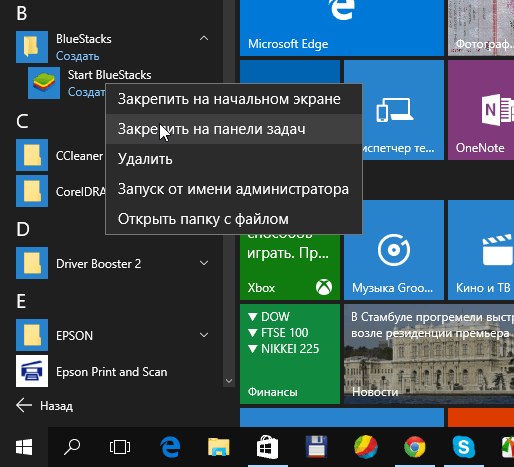This screenshot has width=514, height=467.
Task: Open the Xbox tile
Action: pyautogui.click(x=290, y=267)
